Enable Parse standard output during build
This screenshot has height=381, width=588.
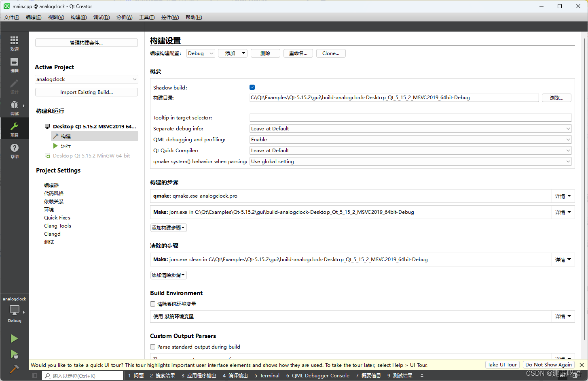coord(152,347)
